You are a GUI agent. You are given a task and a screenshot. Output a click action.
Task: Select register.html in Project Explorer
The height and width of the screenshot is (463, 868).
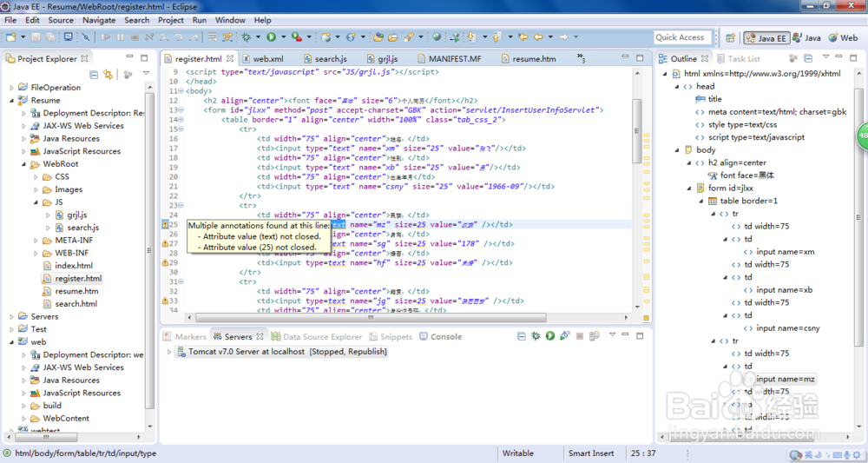(73, 279)
